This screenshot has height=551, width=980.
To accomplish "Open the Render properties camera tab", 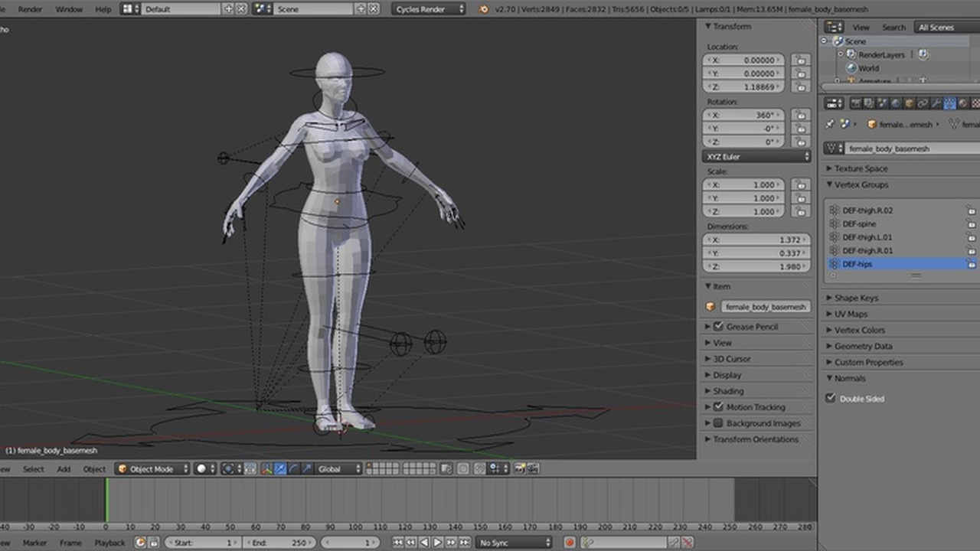I will [856, 103].
